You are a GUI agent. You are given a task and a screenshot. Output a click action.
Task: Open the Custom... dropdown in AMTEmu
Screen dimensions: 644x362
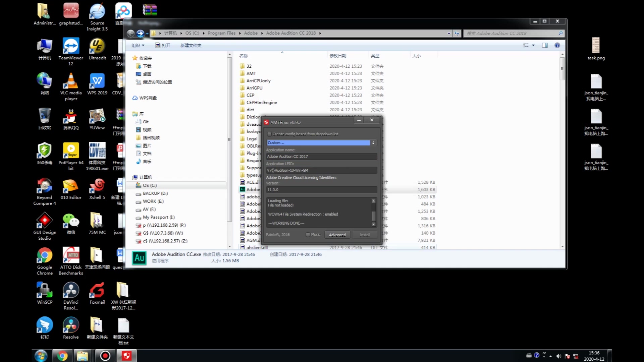click(x=321, y=143)
